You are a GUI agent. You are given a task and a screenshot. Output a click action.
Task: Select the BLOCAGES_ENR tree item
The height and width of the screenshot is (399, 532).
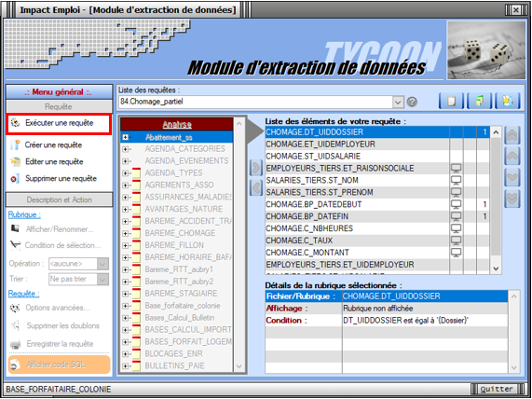(x=173, y=354)
